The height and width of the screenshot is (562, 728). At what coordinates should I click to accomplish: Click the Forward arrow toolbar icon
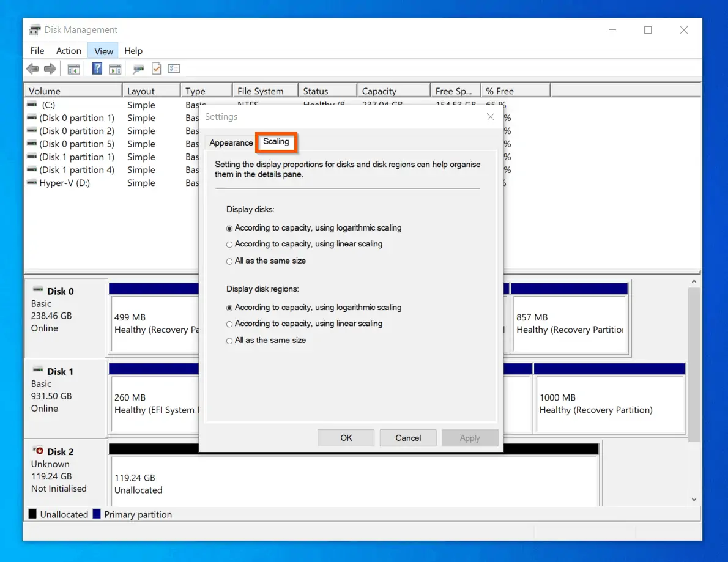[50, 69]
